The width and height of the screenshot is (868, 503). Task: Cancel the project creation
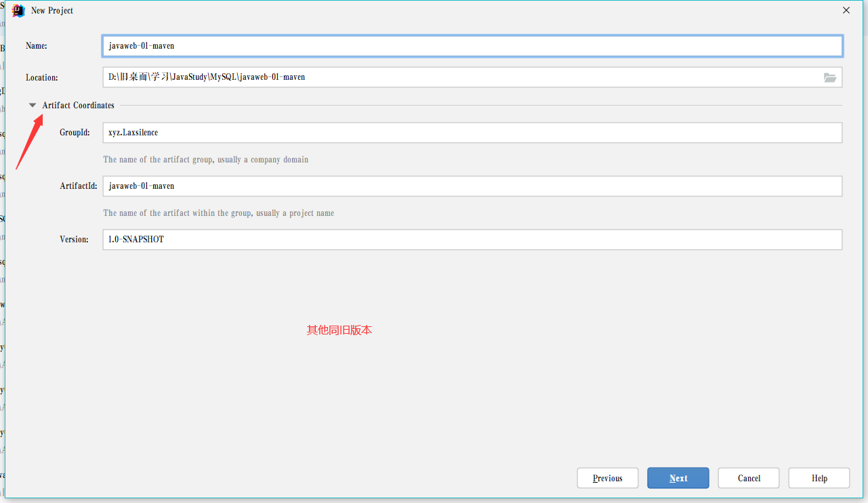748,478
